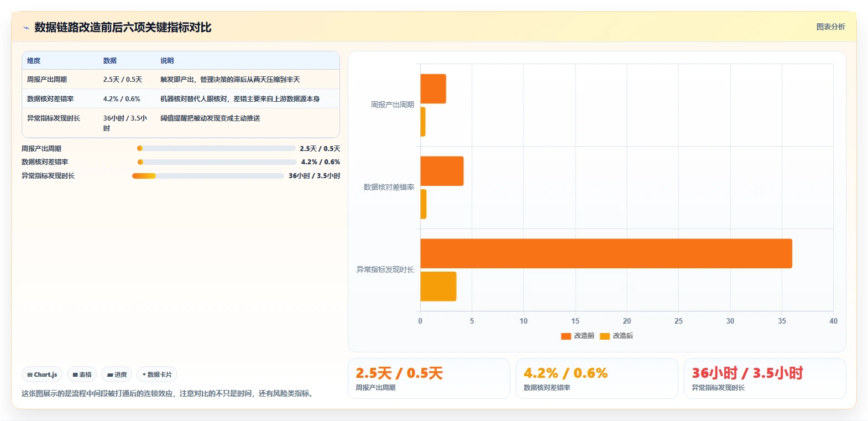Select the Chart.js tag chip

(42, 375)
